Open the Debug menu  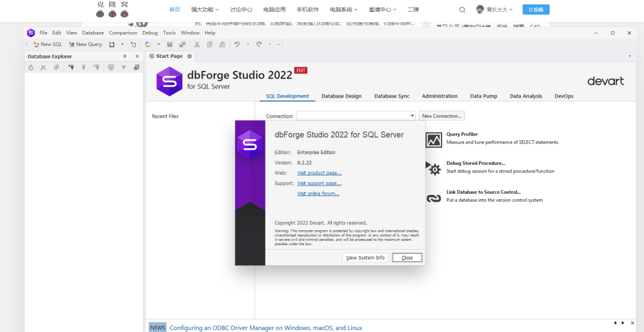point(150,33)
